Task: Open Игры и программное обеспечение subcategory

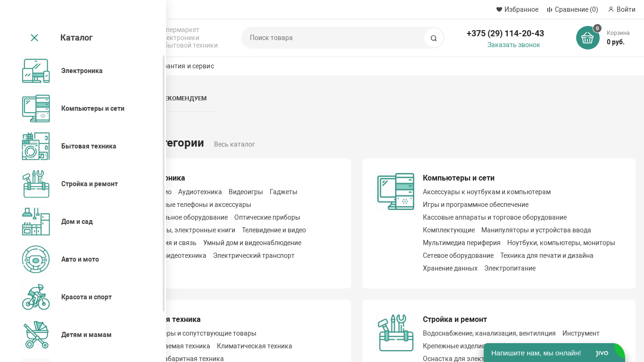Action: click(x=476, y=205)
